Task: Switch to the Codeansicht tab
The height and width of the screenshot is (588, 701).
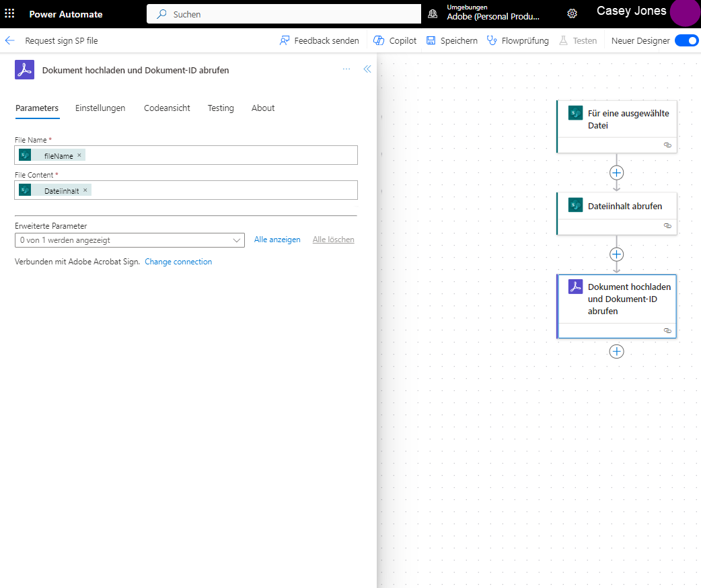Action: pyautogui.click(x=167, y=108)
